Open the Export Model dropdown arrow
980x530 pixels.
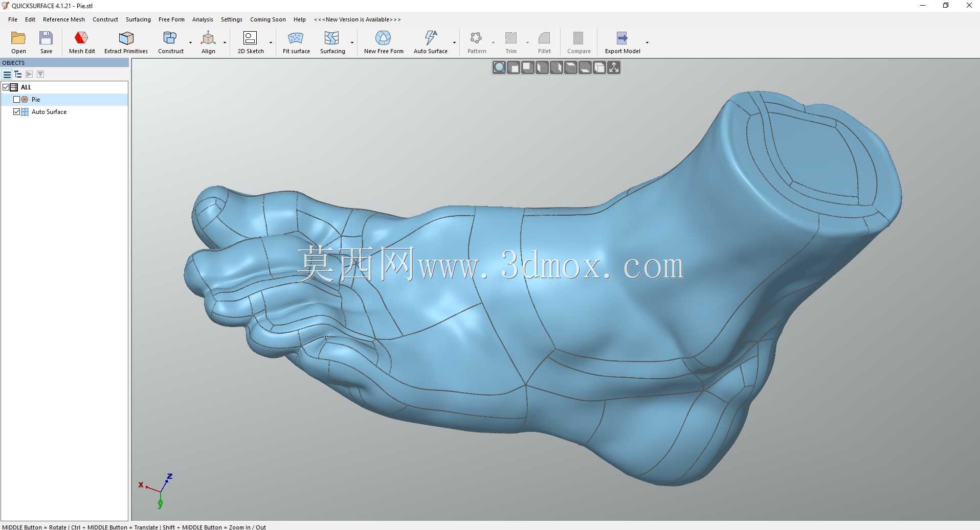click(647, 43)
